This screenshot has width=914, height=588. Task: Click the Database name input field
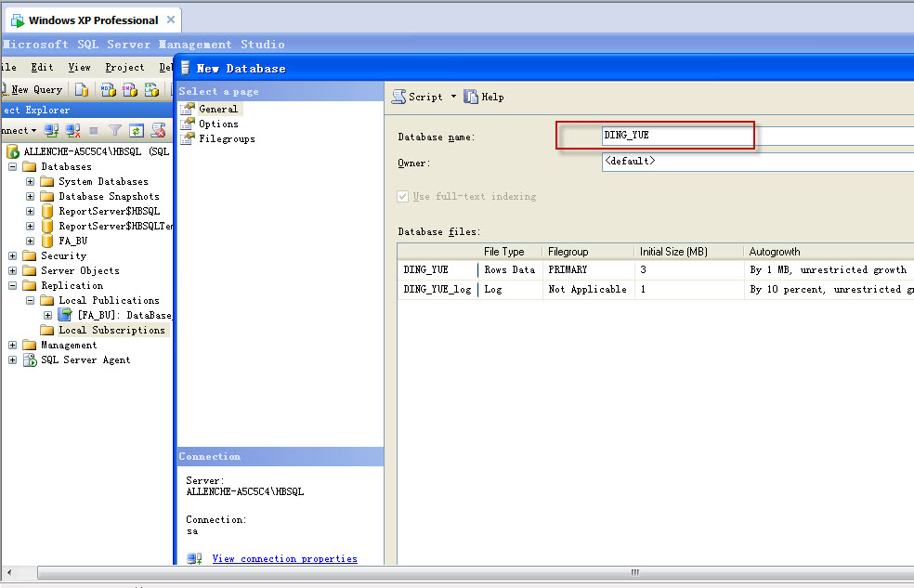[x=758, y=136]
